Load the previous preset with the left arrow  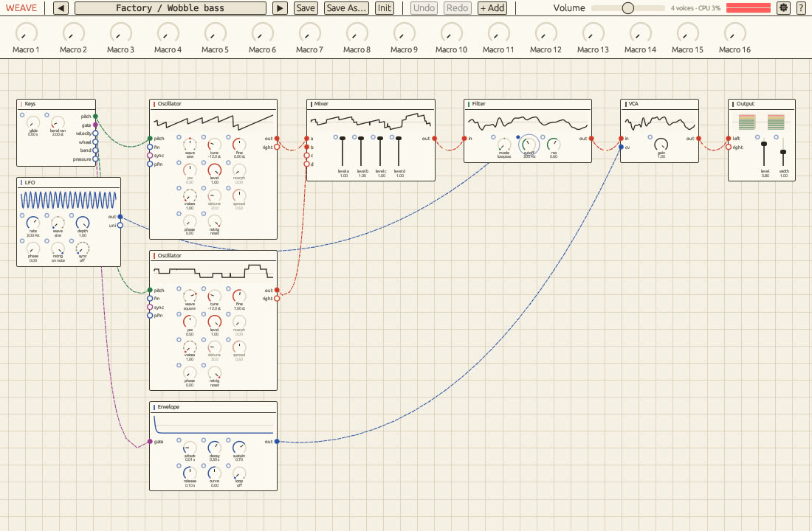[61, 8]
